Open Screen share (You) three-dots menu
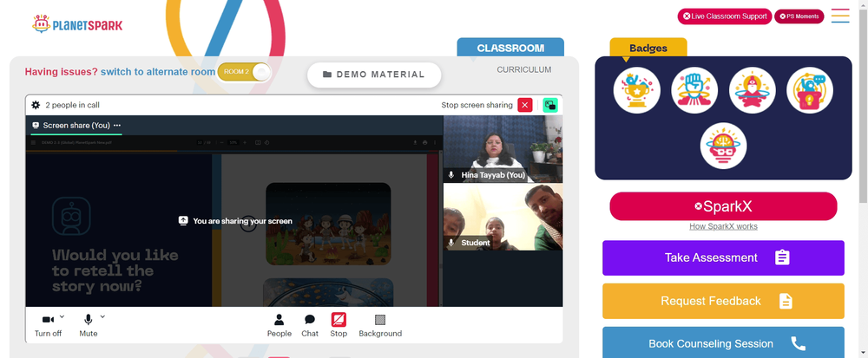The width and height of the screenshot is (868, 358). (x=117, y=126)
